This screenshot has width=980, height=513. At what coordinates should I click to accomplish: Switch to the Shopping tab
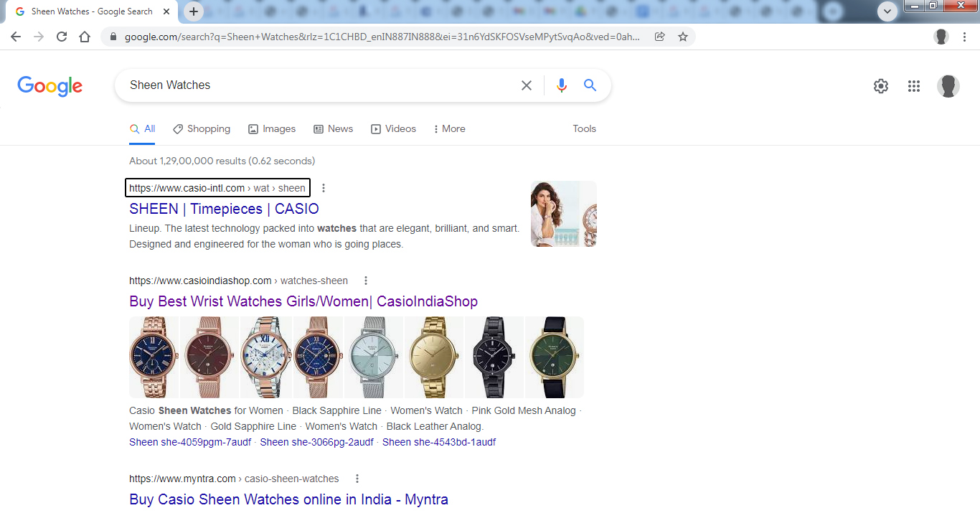[x=202, y=129]
